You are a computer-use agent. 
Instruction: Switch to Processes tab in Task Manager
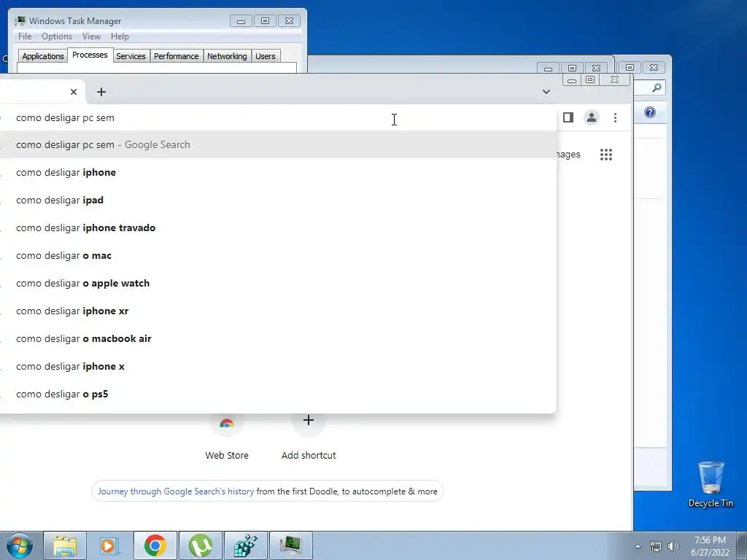tap(90, 55)
